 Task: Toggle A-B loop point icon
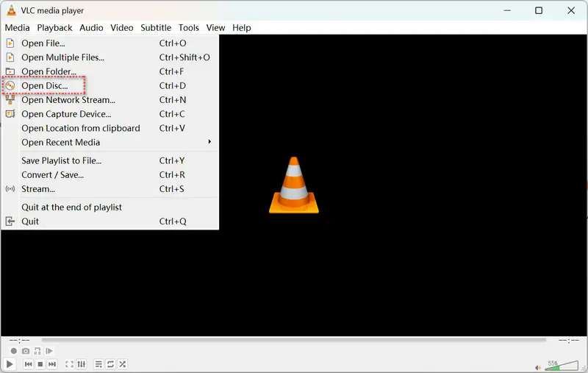click(x=37, y=351)
